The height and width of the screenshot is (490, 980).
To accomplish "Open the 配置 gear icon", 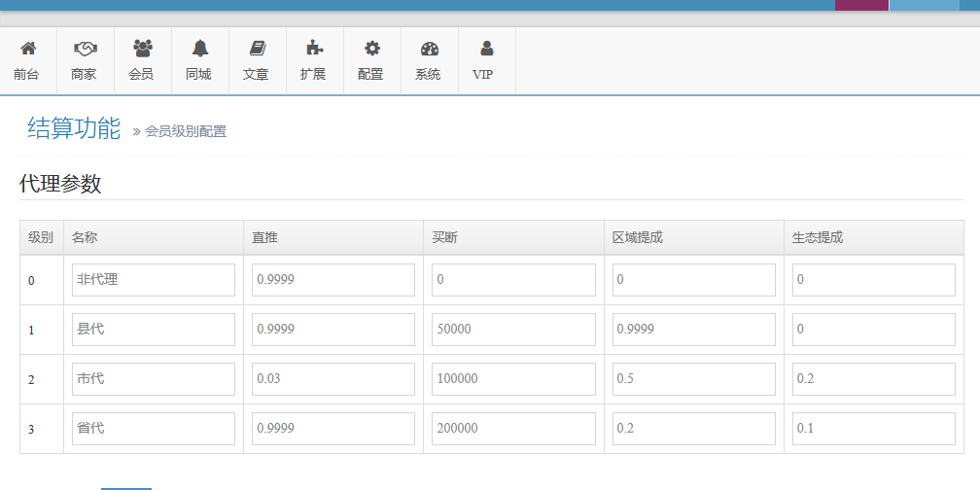I will point(371,48).
